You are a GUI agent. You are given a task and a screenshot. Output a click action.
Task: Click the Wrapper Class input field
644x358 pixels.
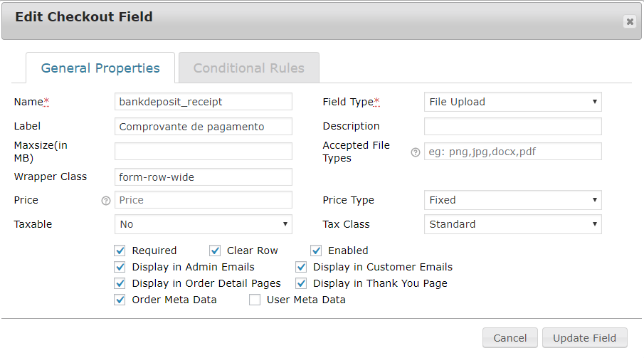coord(203,177)
